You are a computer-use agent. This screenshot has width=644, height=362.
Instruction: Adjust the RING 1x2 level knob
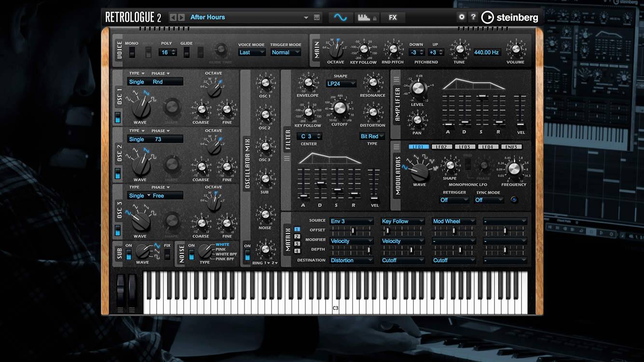[265, 250]
